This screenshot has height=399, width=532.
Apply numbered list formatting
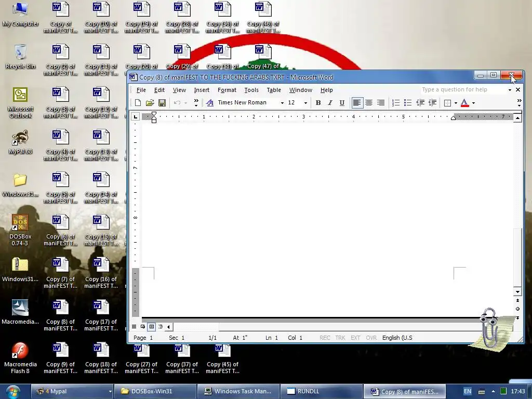395,103
